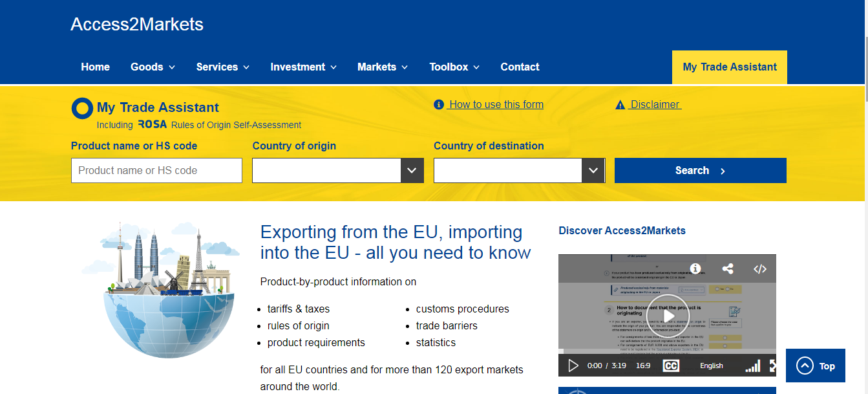
Task: Open the Contact menu item
Action: [x=520, y=67]
